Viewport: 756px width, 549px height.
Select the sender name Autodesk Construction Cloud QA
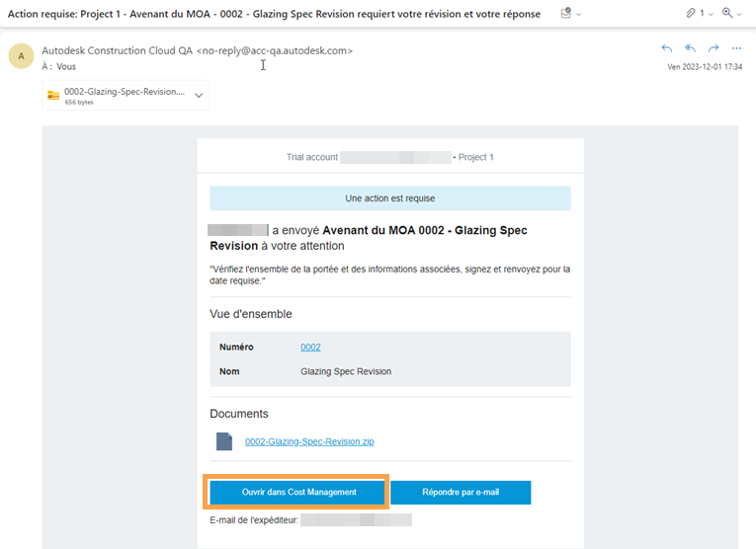(x=118, y=50)
